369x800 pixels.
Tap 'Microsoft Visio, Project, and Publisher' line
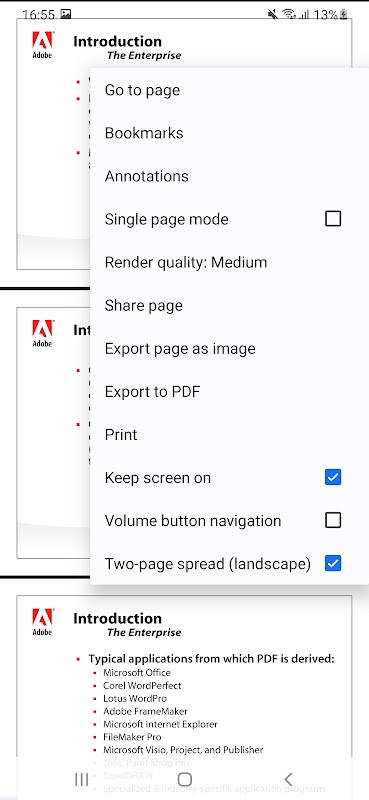(x=183, y=749)
